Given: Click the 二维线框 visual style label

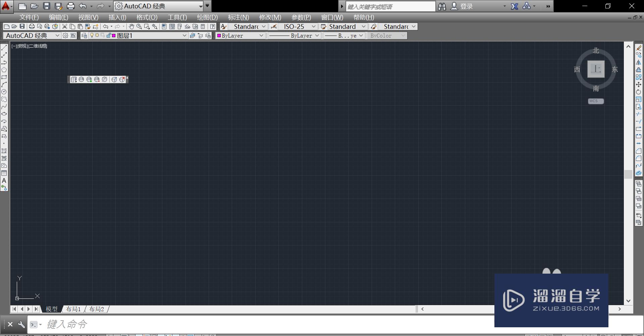Looking at the screenshot, I should 38,46.
